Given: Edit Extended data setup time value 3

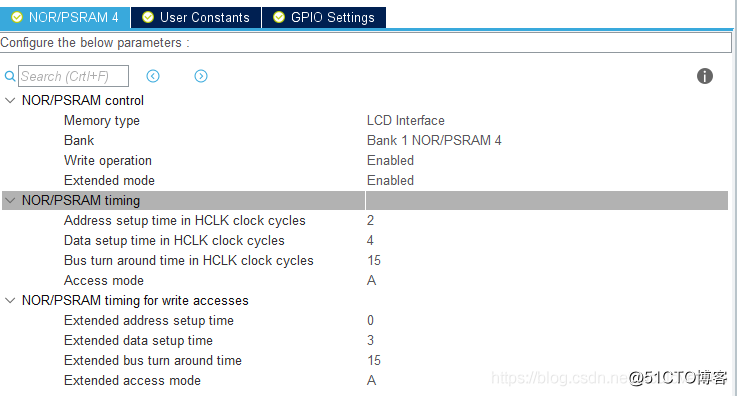Looking at the screenshot, I should [x=370, y=340].
